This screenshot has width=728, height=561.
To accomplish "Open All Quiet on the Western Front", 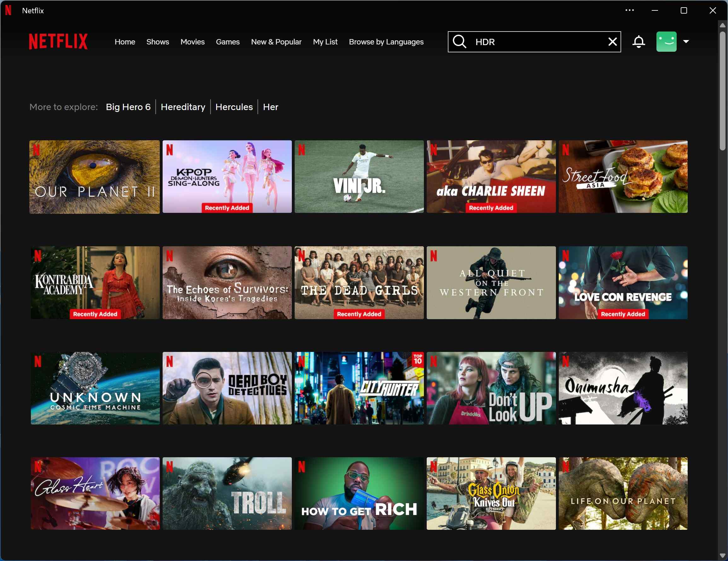I will pyautogui.click(x=491, y=283).
